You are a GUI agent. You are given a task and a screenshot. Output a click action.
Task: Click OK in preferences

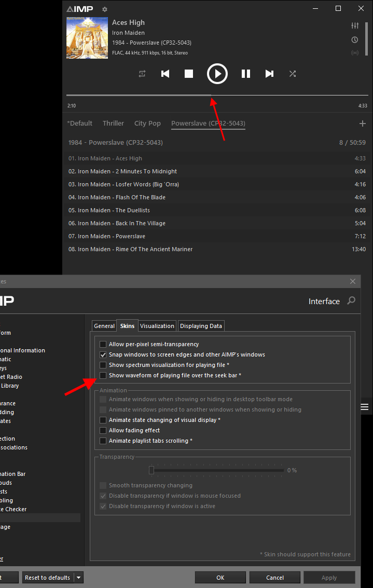[x=220, y=578]
